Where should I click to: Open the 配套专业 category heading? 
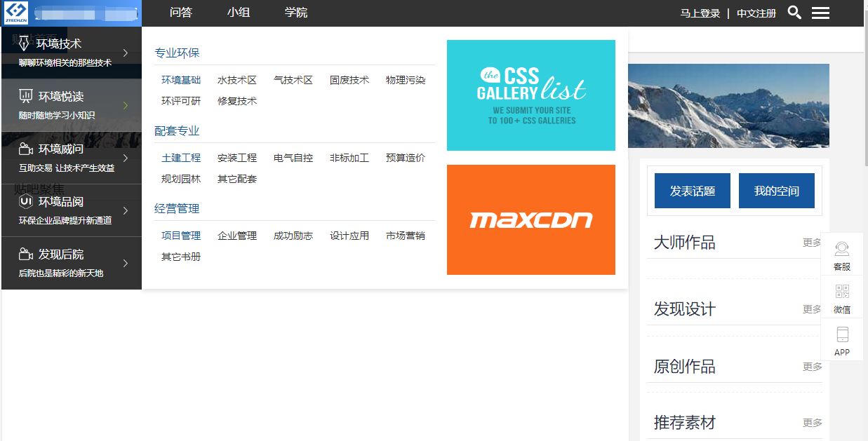(x=177, y=131)
